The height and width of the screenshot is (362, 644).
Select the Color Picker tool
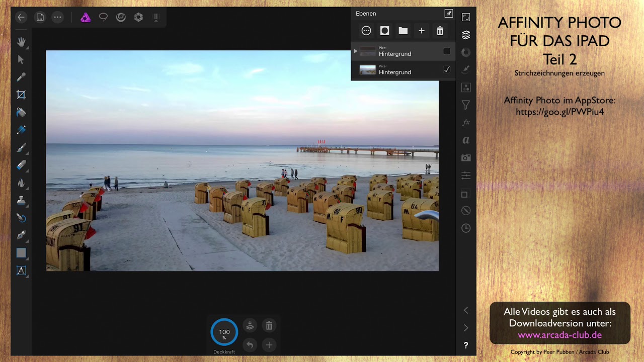pyautogui.click(x=21, y=77)
